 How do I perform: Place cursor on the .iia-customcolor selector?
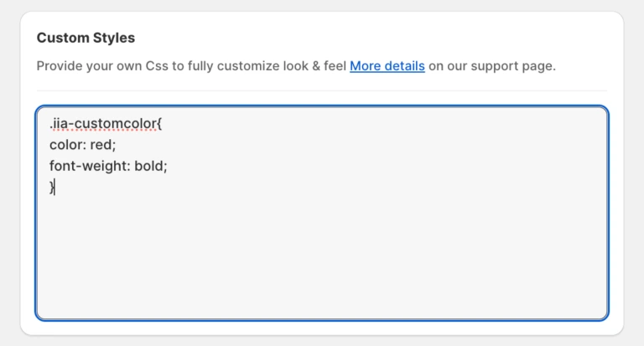click(101, 123)
